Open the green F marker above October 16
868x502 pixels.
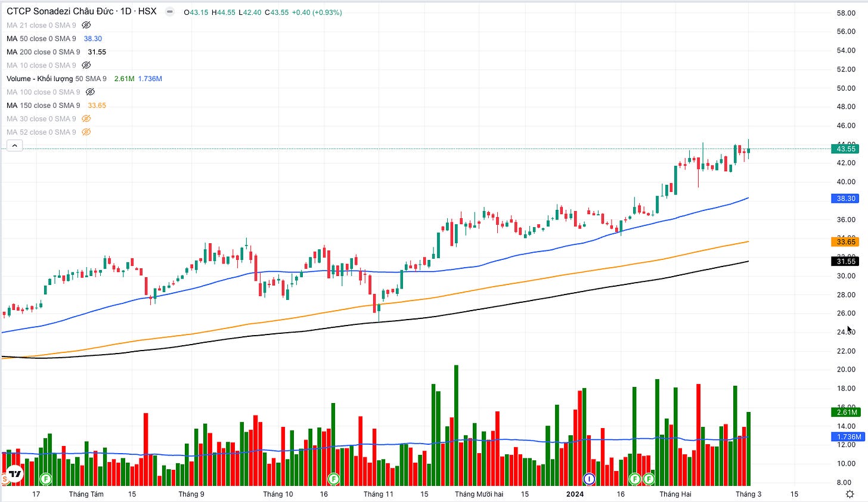pos(333,479)
